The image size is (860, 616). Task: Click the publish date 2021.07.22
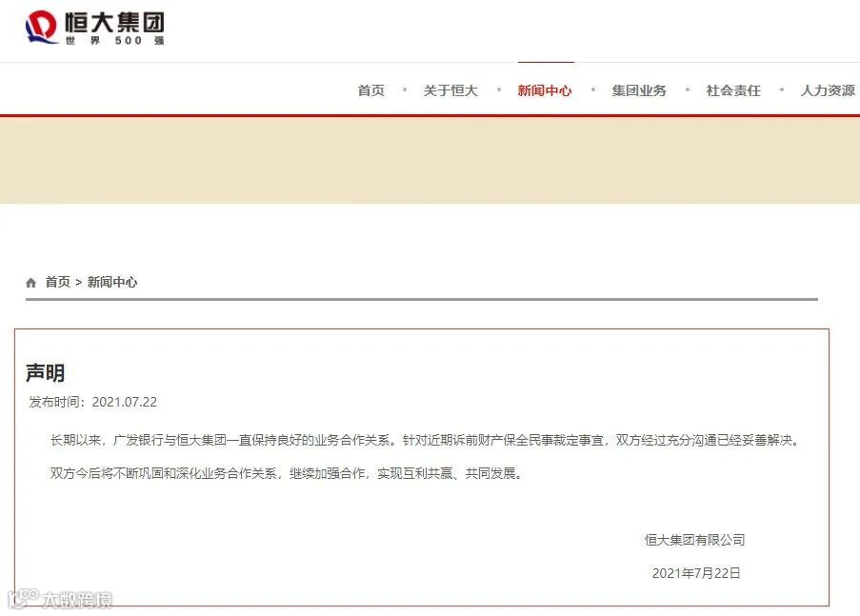click(125, 402)
